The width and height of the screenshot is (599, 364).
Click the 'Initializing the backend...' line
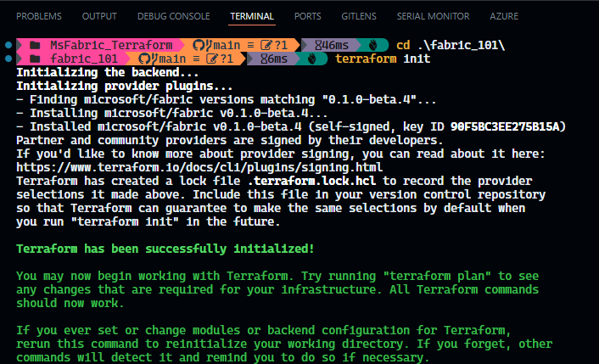pyautogui.click(x=108, y=72)
